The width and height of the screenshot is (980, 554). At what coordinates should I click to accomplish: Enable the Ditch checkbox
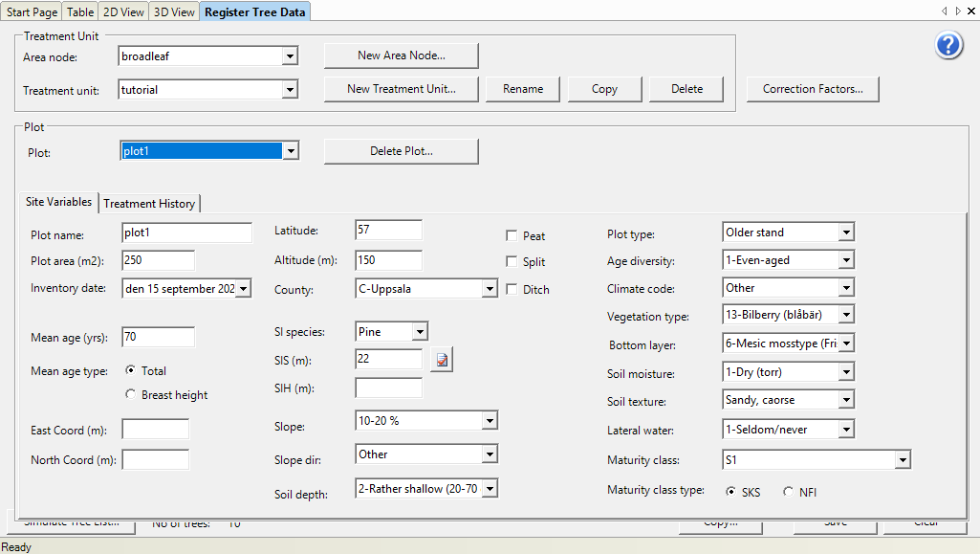pos(512,289)
